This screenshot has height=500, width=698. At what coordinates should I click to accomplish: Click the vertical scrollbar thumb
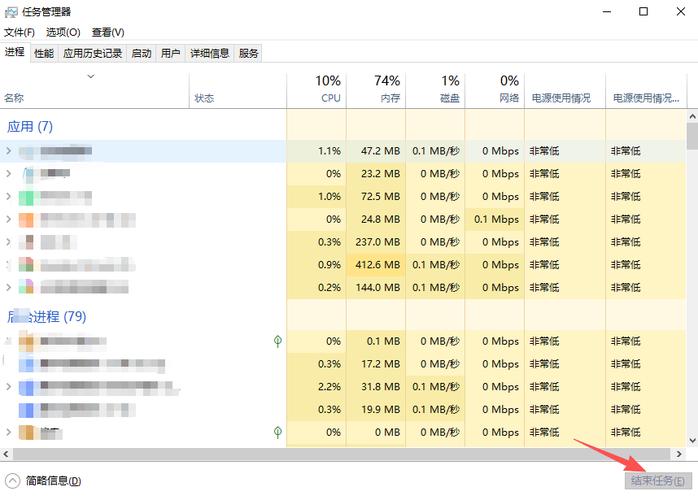(692, 136)
